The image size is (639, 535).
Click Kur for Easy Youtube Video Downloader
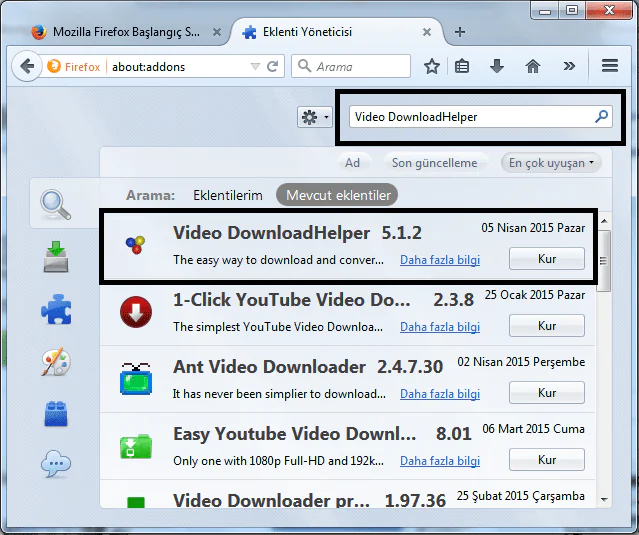(547, 460)
